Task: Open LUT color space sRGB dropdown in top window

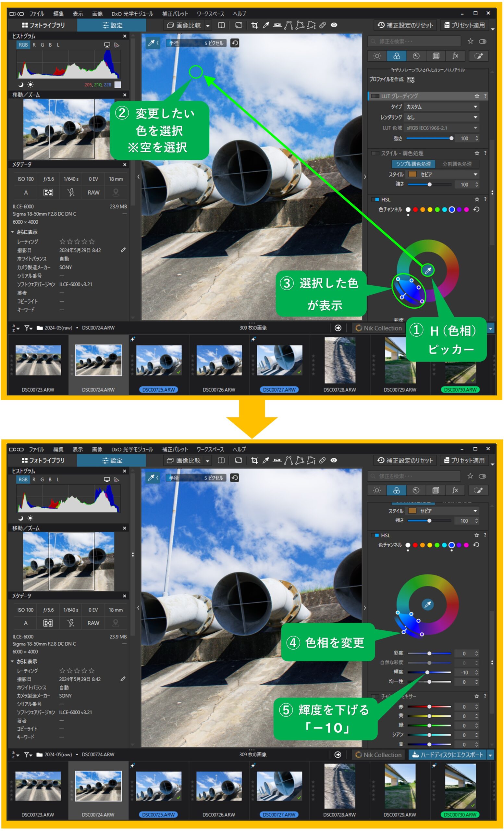Action: [441, 128]
